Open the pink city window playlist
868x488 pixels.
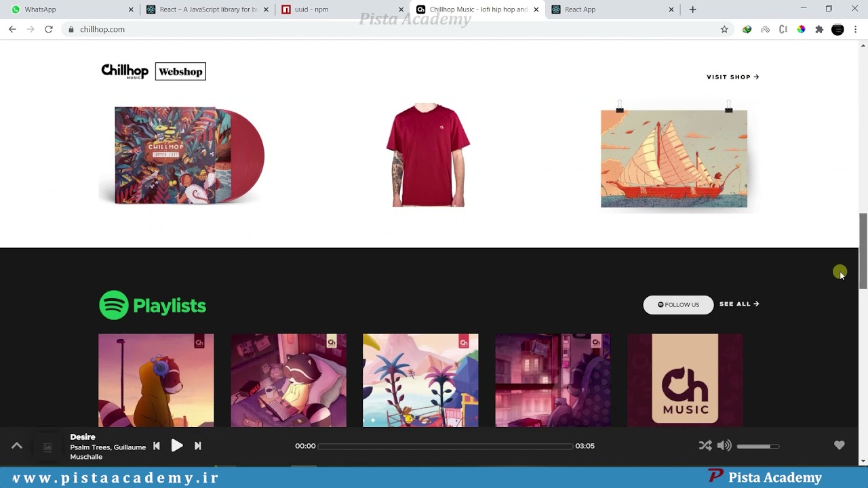553,380
